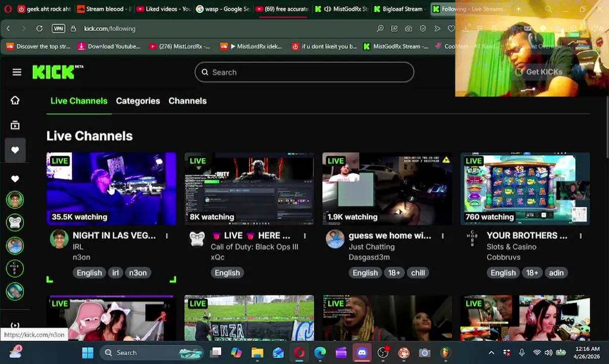Select the highlighted Following heart icon
The width and height of the screenshot is (609, 364).
coord(15,150)
